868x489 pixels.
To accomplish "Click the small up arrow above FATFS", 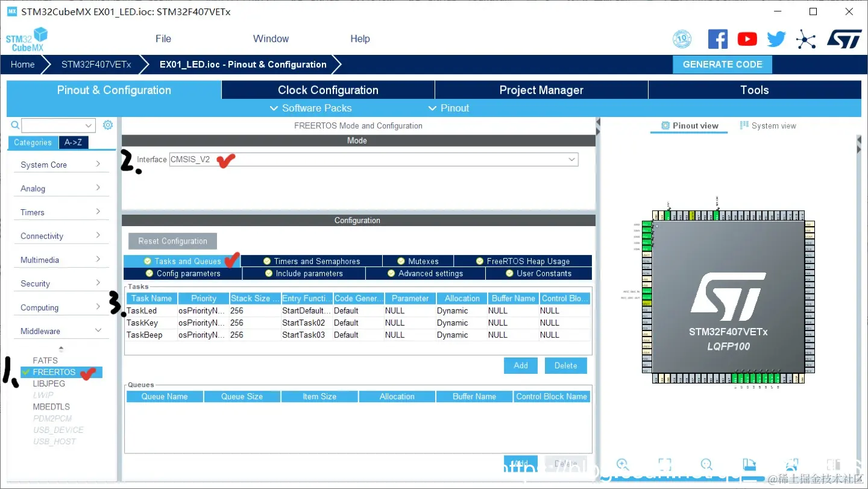I will (x=61, y=349).
